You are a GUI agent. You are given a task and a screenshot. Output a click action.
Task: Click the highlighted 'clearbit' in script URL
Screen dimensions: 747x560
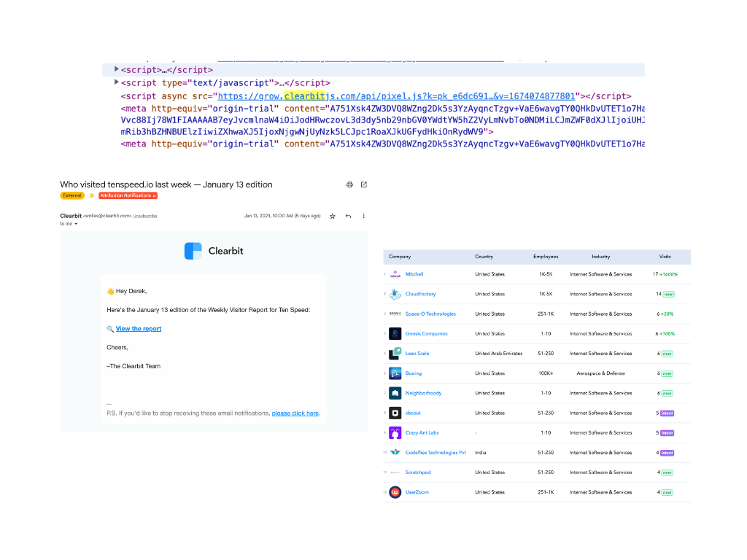pos(304,96)
